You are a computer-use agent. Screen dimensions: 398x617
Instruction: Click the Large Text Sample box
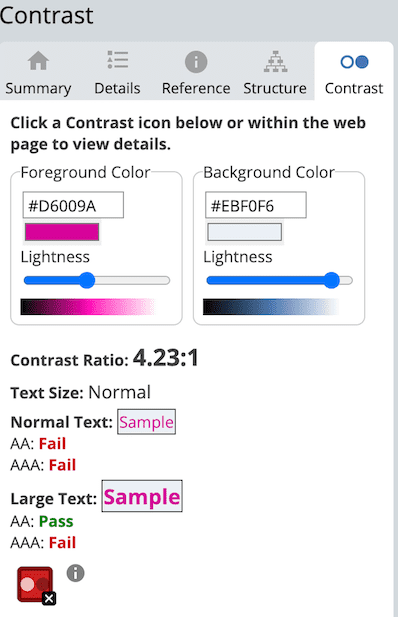[x=142, y=496]
